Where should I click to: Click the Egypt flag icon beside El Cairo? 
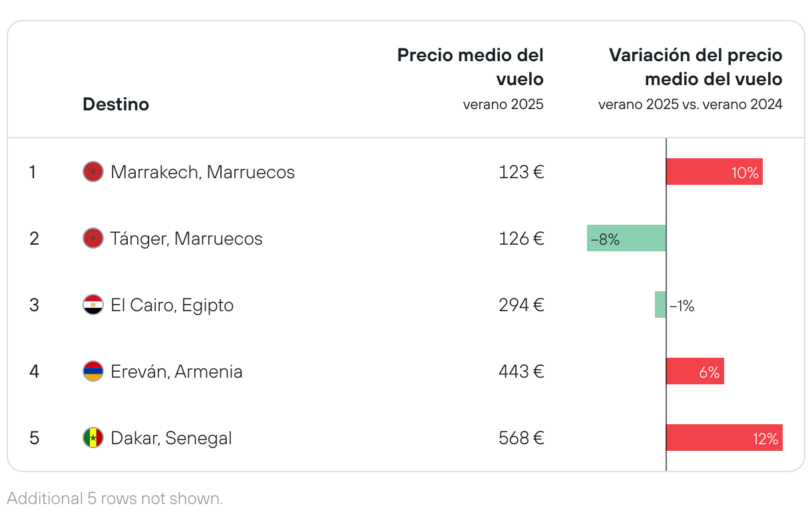[93, 305]
